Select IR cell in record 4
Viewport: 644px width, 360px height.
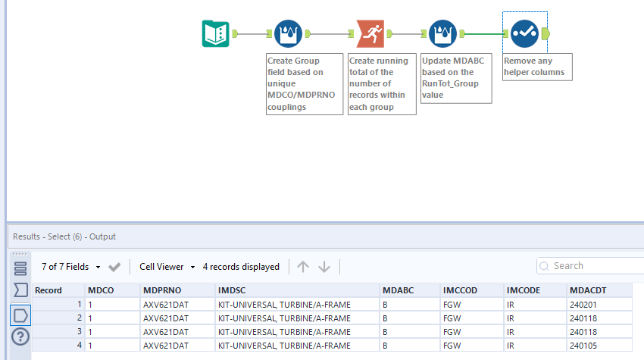coord(535,345)
